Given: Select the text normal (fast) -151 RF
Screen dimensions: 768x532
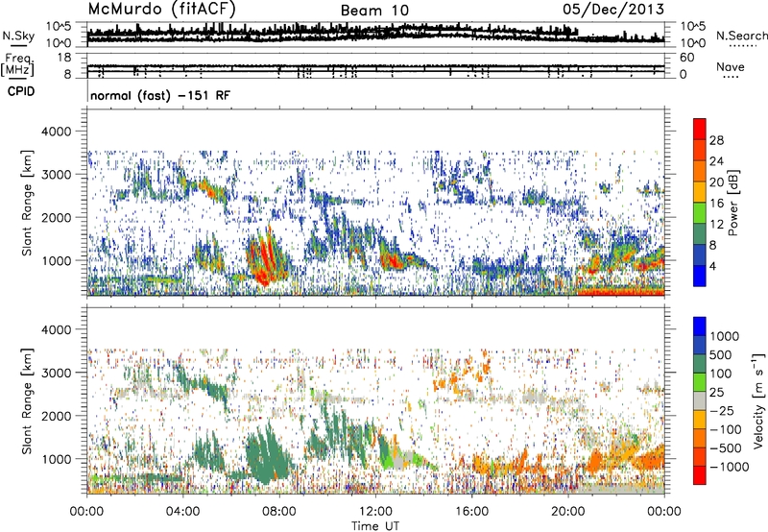Looking at the screenshot, I should click(x=160, y=95).
